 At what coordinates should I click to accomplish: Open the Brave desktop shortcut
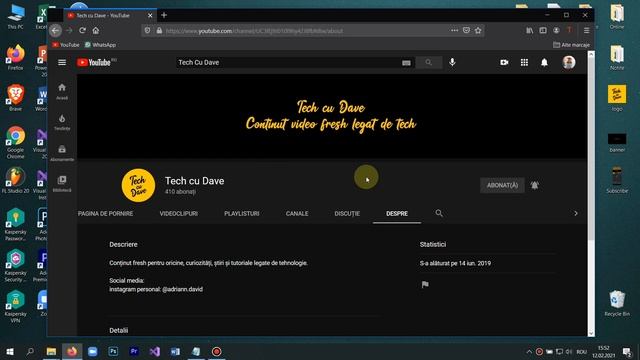(x=16, y=98)
